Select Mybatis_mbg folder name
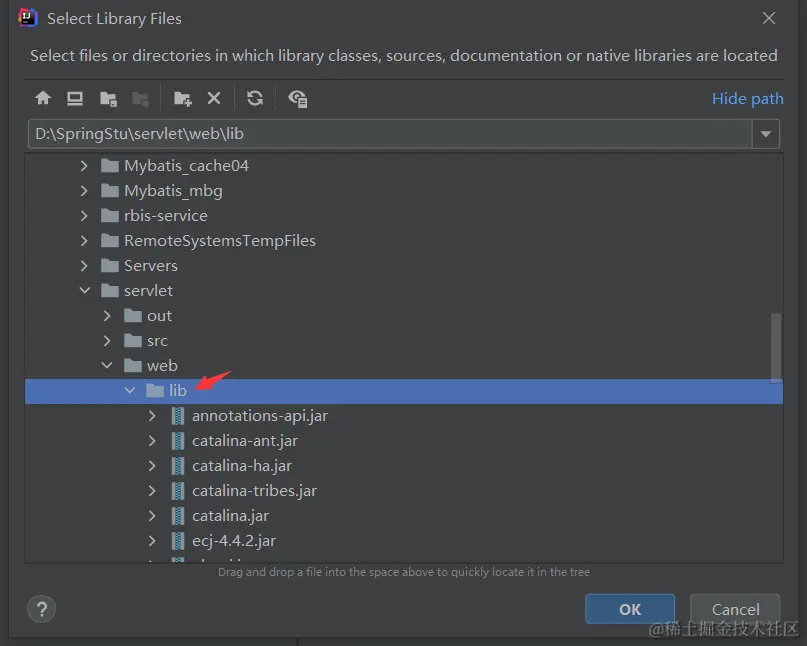Image resolution: width=807 pixels, height=646 pixels. pos(173,191)
